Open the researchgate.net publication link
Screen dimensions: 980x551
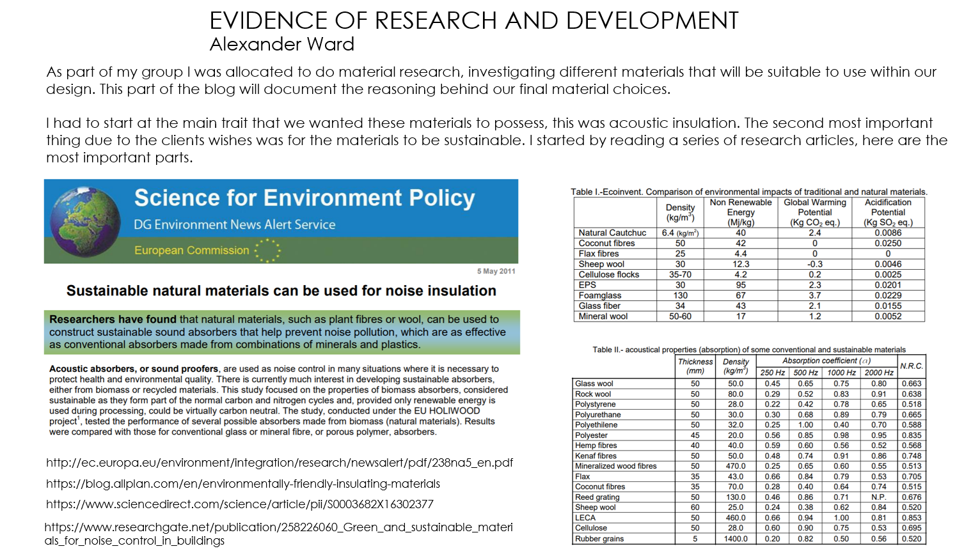point(278,527)
